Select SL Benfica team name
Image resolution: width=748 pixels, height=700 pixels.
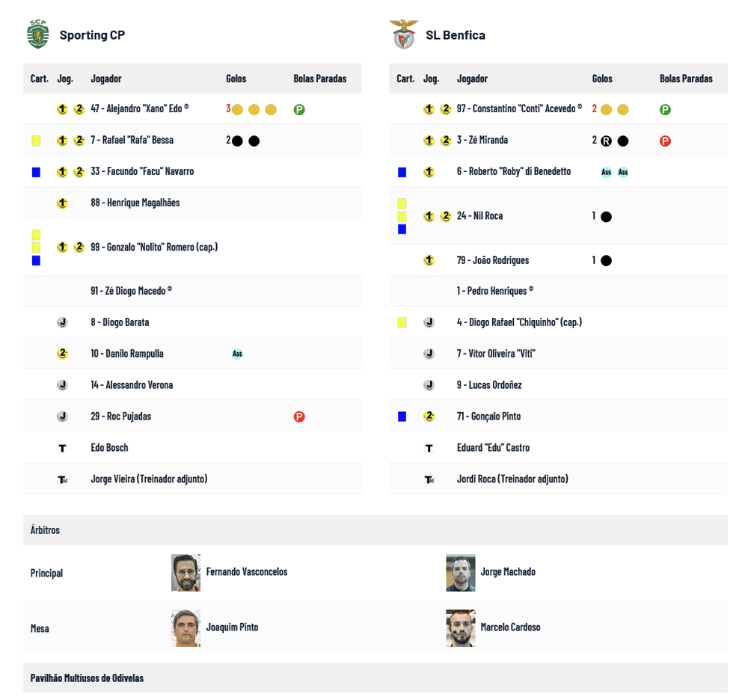[456, 35]
